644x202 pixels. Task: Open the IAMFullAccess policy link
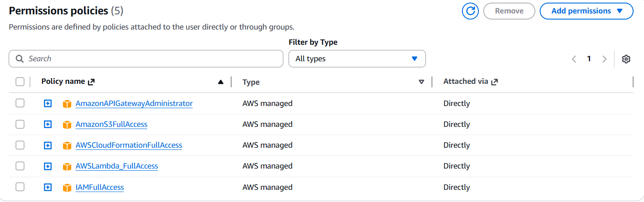(100, 187)
